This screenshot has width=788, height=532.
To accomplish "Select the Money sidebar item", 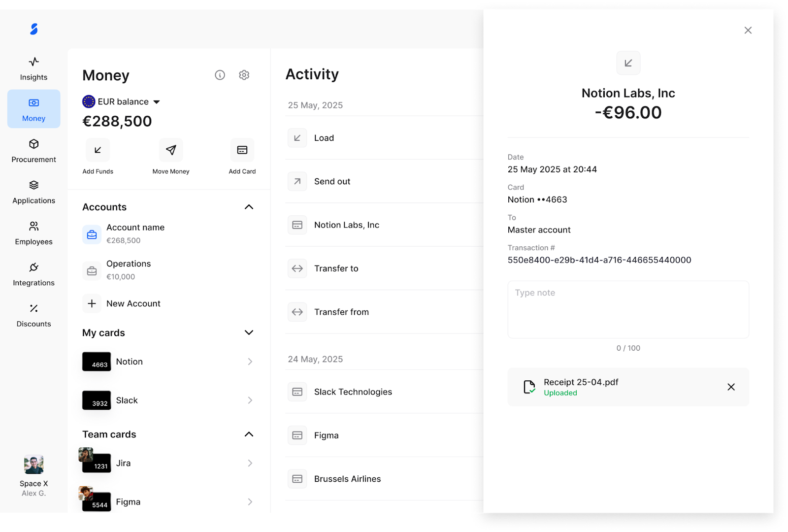I will [x=34, y=109].
